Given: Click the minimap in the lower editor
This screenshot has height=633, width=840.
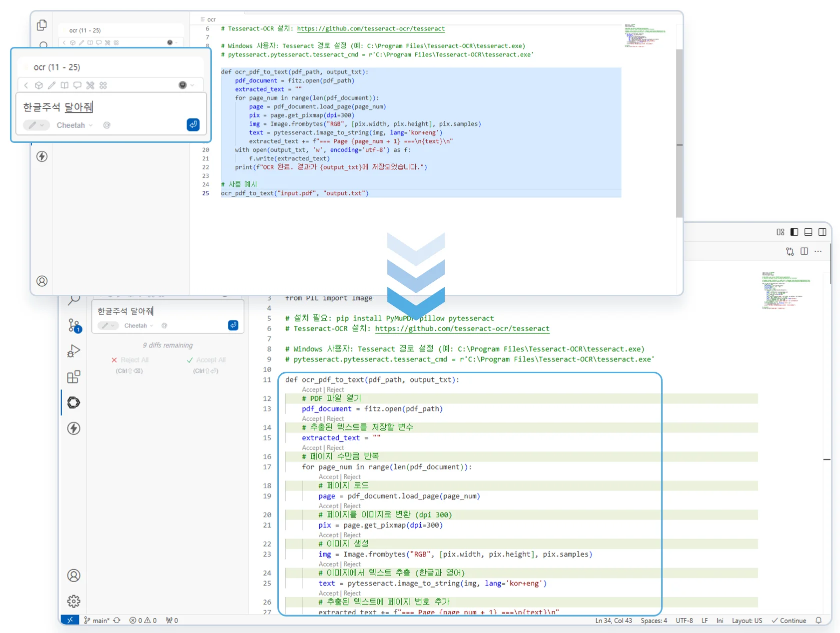Looking at the screenshot, I should tap(785, 291).
